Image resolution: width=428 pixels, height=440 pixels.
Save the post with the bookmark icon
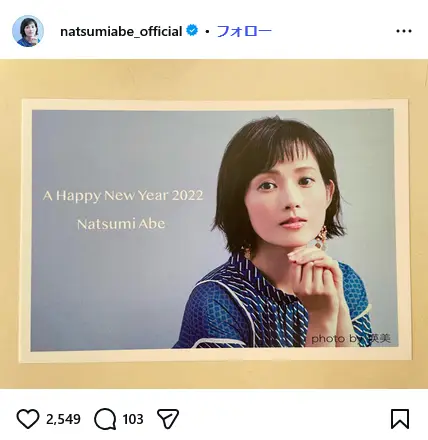pos(400,419)
